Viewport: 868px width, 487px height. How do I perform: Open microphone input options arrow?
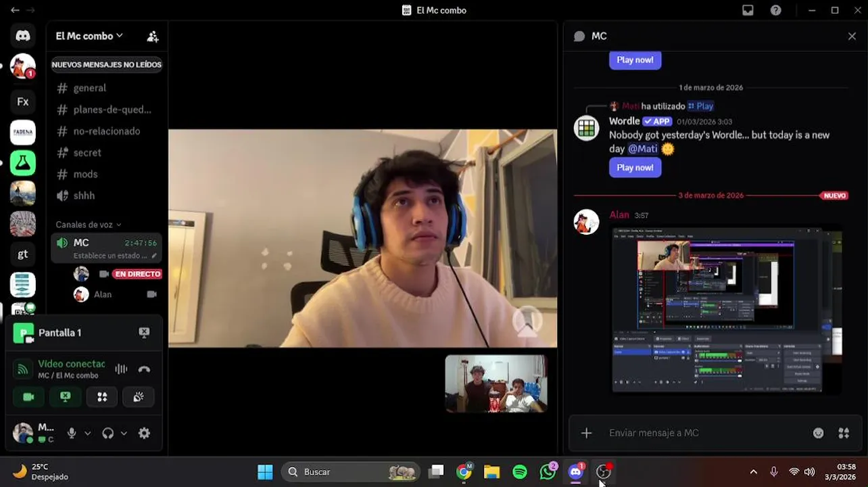click(87, 434)
